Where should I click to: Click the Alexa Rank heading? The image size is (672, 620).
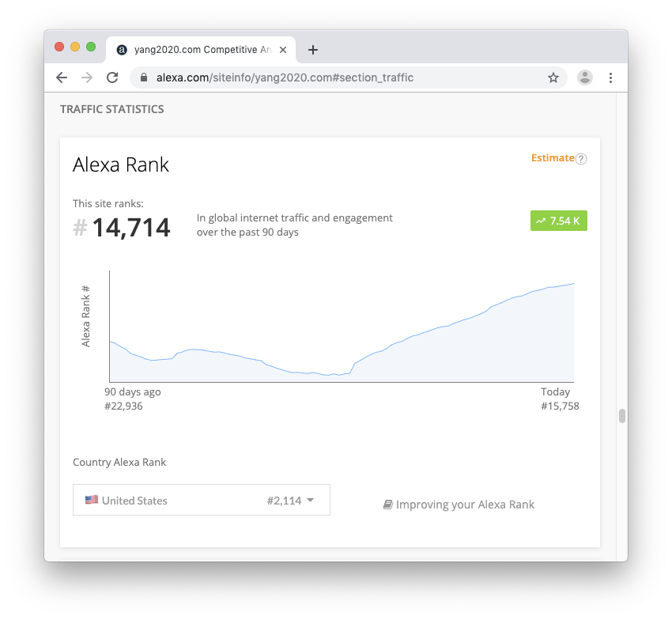pyautogui.click(x=121, y=164)
